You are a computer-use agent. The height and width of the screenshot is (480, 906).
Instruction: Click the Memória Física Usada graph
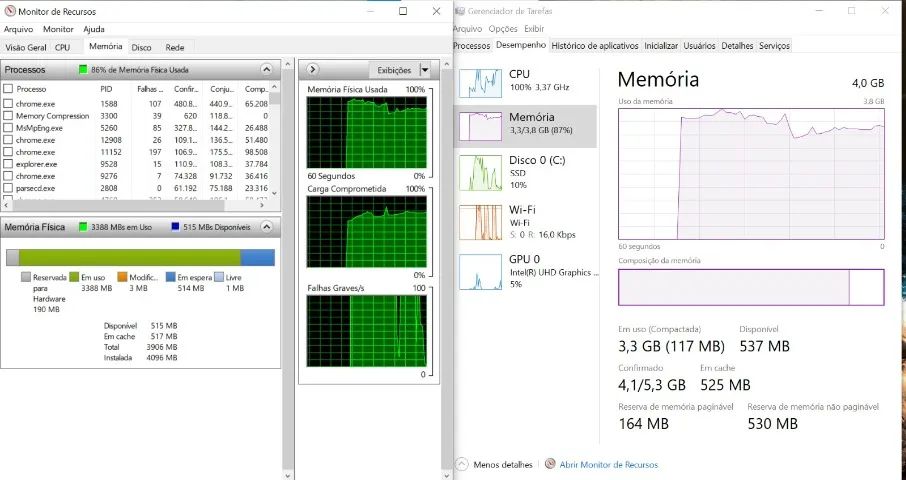[x=367, y=132]
